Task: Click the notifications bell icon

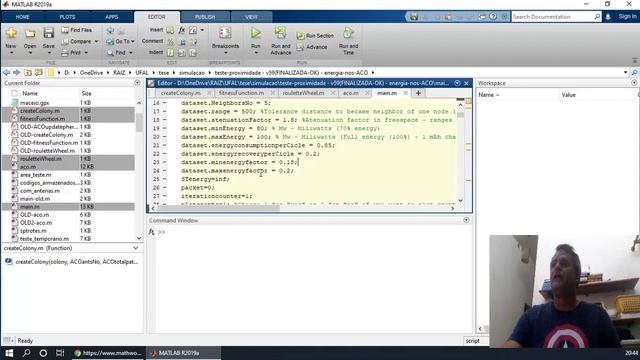Action: (x=608, y=17)
